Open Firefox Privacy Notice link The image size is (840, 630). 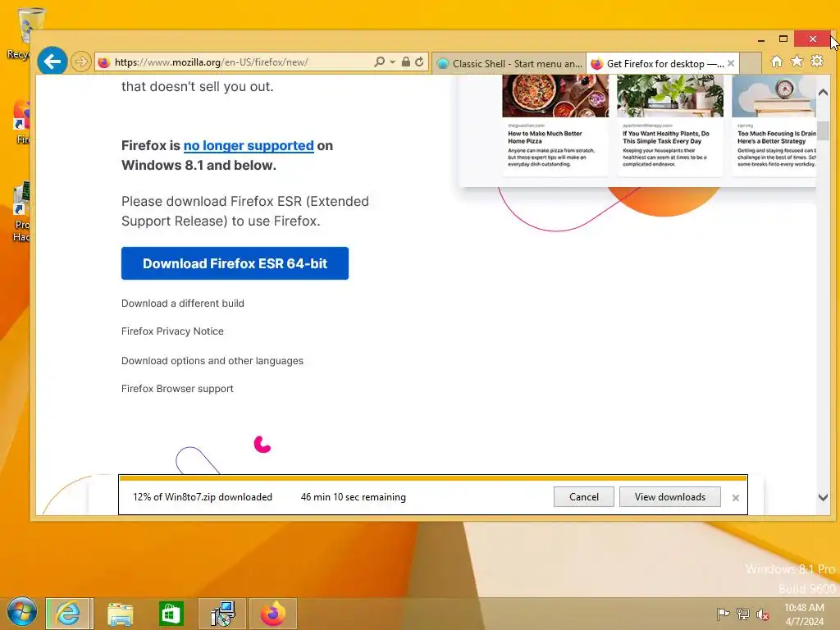172,331
